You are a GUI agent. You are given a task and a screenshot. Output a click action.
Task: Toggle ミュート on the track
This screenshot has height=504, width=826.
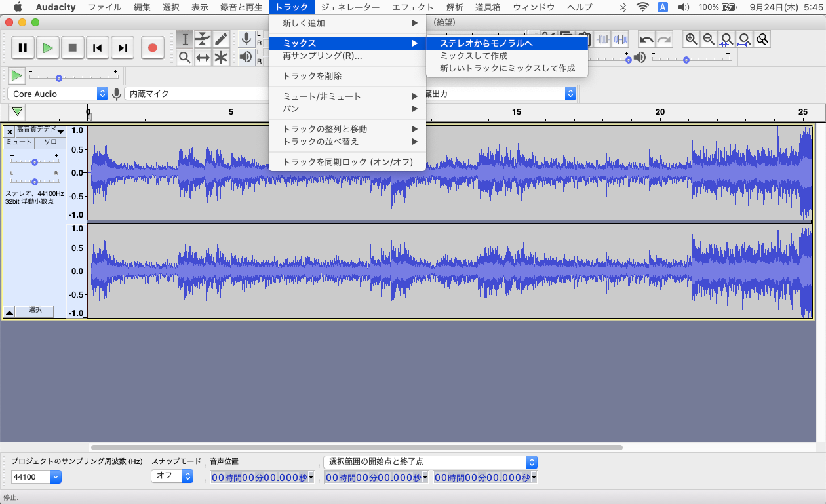coord(18,142)
